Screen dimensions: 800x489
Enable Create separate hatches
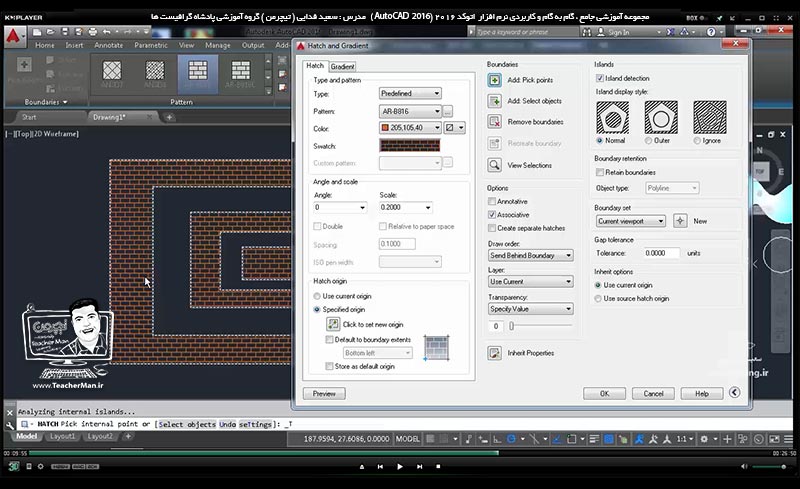click(x=492, y=228)
